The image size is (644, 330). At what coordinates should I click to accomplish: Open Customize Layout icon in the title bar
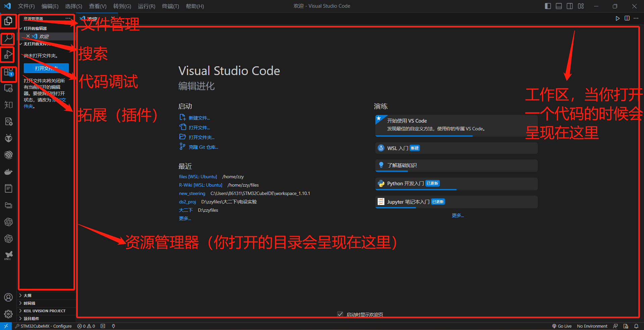point(581,6)
